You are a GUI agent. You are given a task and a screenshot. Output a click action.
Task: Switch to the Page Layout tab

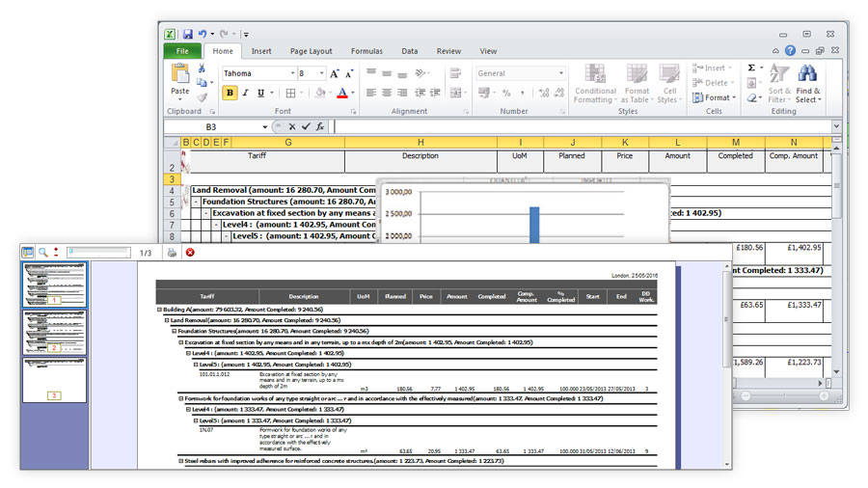[312, 51]
